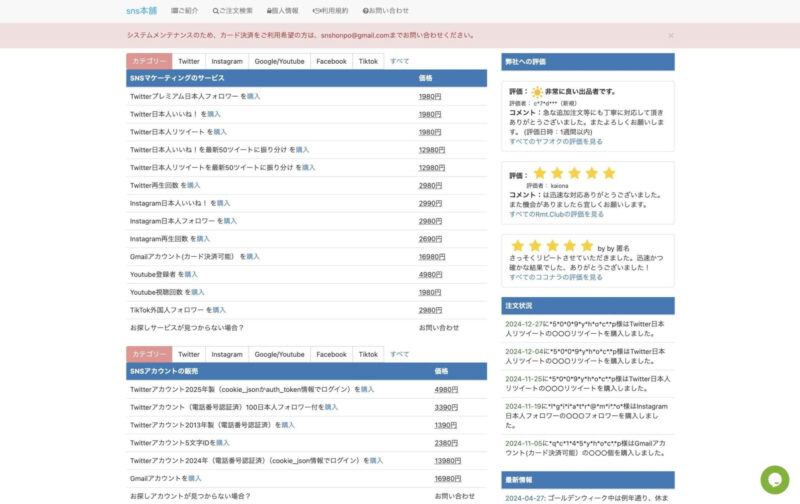Click 購入 for Twitterアカウント2013年製
The image size is (800, 504).
[288, 425]
